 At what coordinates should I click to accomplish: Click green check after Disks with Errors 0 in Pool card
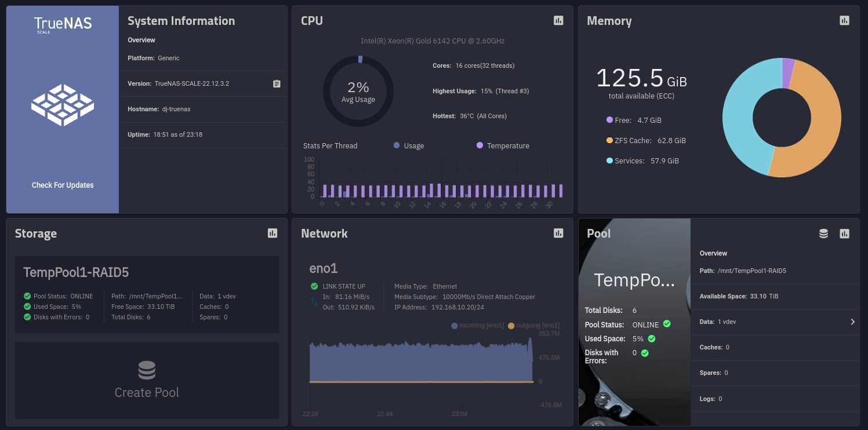(x=645, y=352)
